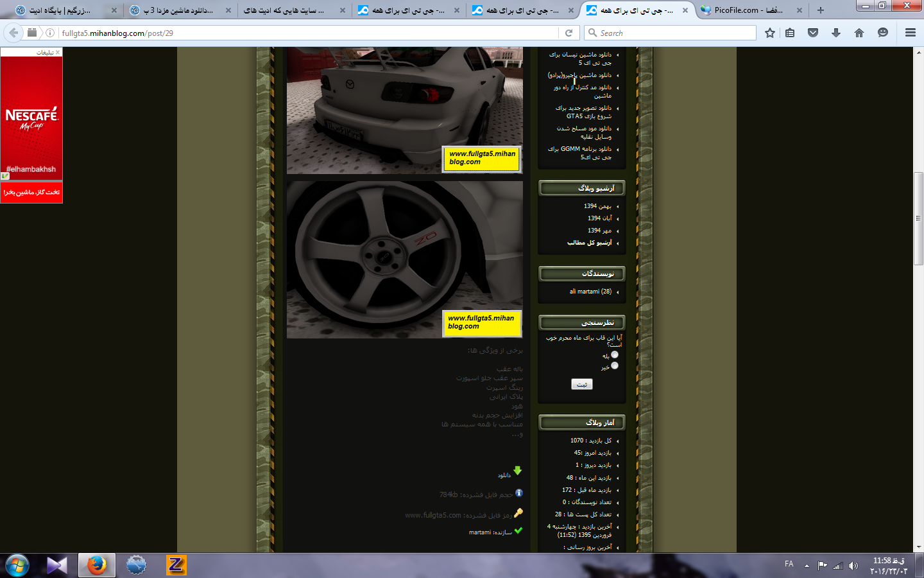Open the دانلود ماشین پاجیرو(پرادو) link
This screenshot has height=578, width=924.
579,75
